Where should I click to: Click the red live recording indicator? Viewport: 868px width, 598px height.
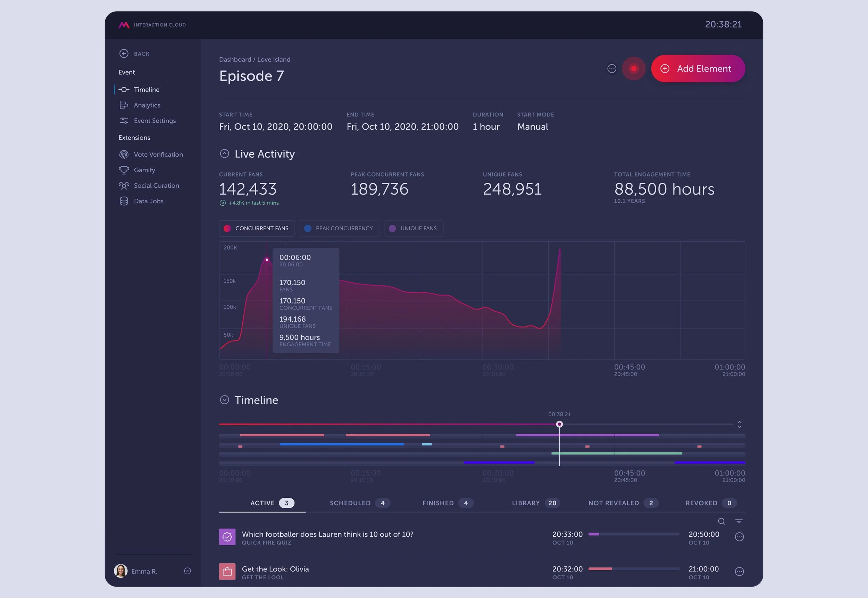(634, 69)
